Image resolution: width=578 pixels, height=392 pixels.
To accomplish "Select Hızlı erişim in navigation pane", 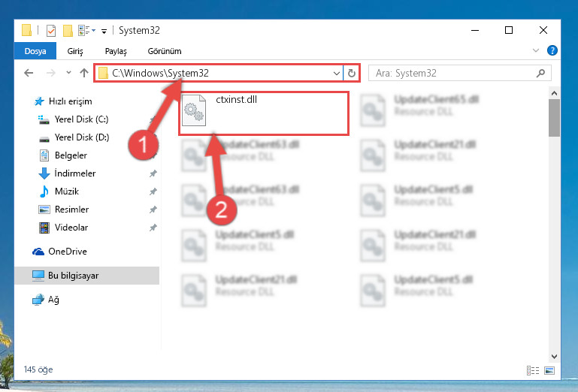I will (62, 101).
